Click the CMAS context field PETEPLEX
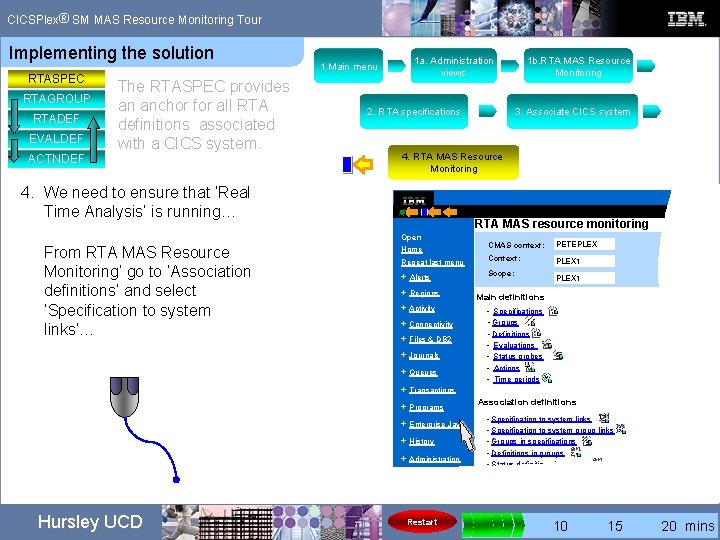 click(x=584, y=244)
